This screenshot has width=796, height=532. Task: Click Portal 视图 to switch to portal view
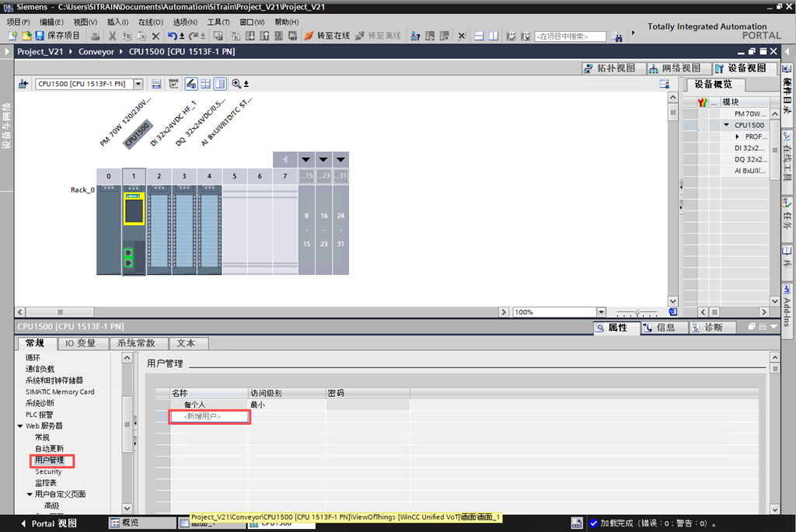pos(53,523)
